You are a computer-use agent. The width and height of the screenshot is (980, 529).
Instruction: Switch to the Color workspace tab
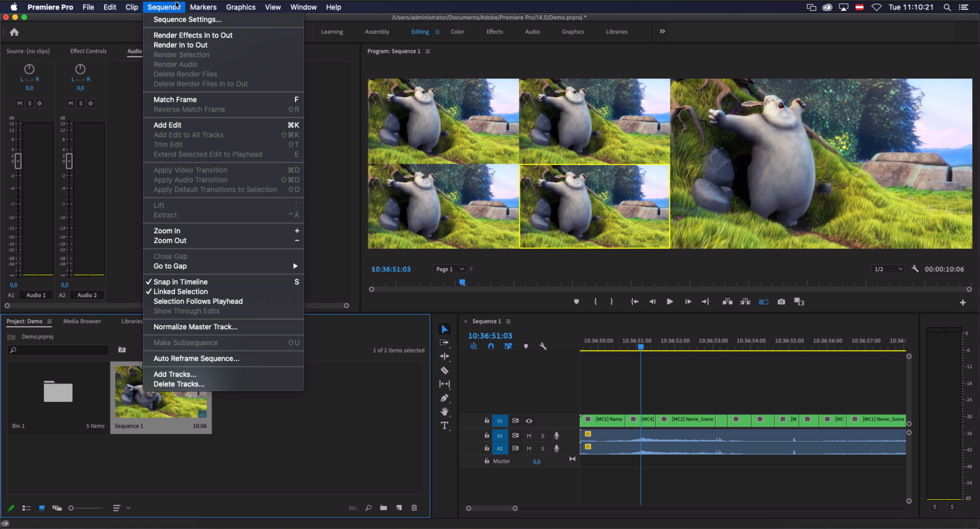point(457,32)
